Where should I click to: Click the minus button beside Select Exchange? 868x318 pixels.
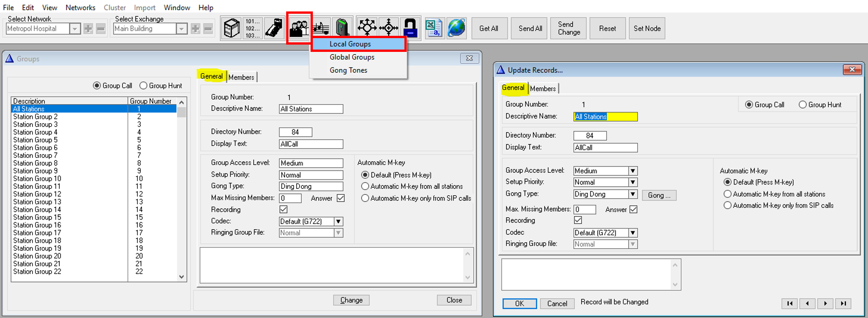click(208, 29)
